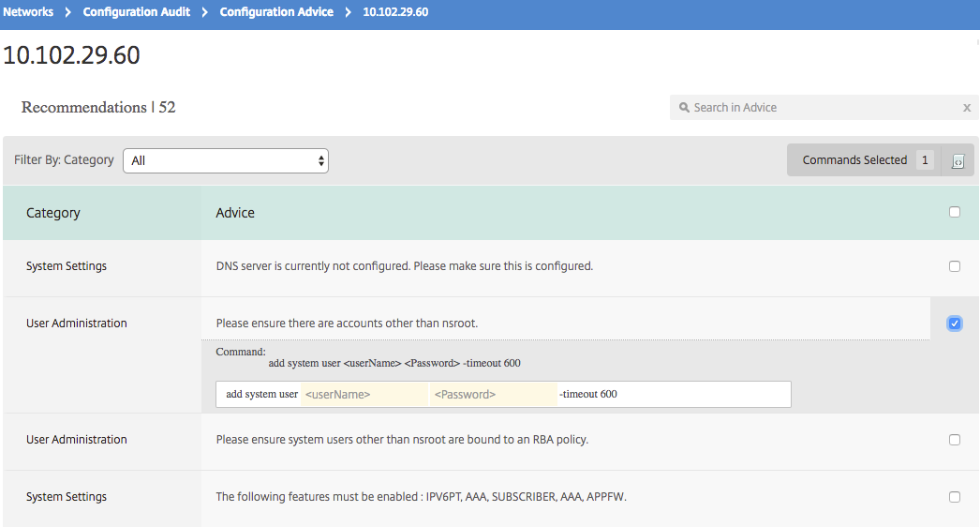Click the Commands Selected button
The width and height of the screenshot is (980, 527).
[864, 160]
